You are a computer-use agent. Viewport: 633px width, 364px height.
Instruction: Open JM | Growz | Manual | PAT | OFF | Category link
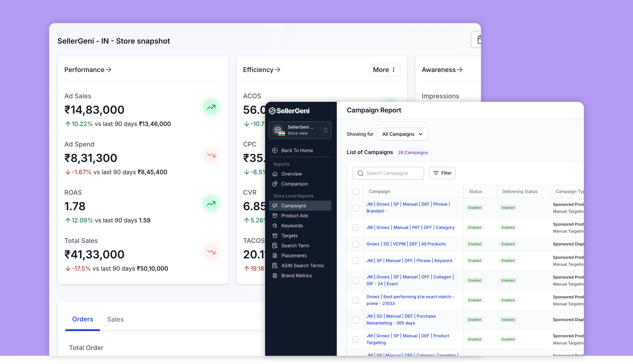point(410,227)
